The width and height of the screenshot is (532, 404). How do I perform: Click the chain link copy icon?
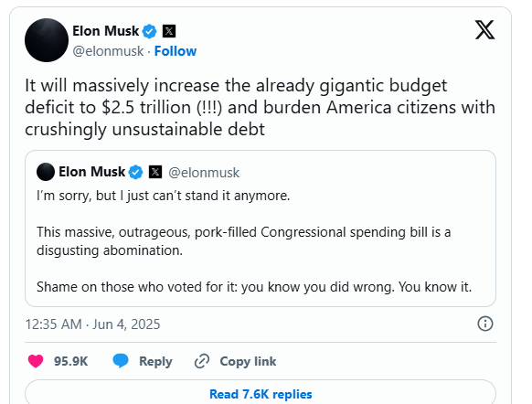coord(202,361)
